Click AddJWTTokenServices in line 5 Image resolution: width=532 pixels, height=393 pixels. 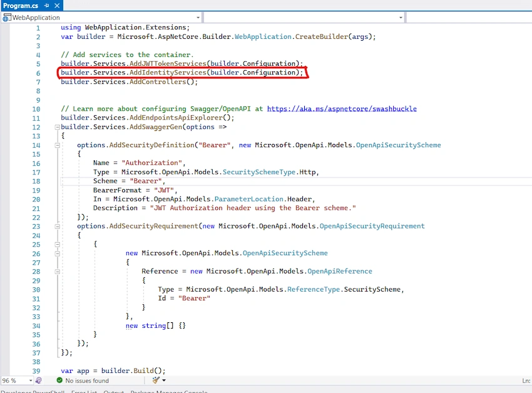pyautogui.click(x=168, y=64)
